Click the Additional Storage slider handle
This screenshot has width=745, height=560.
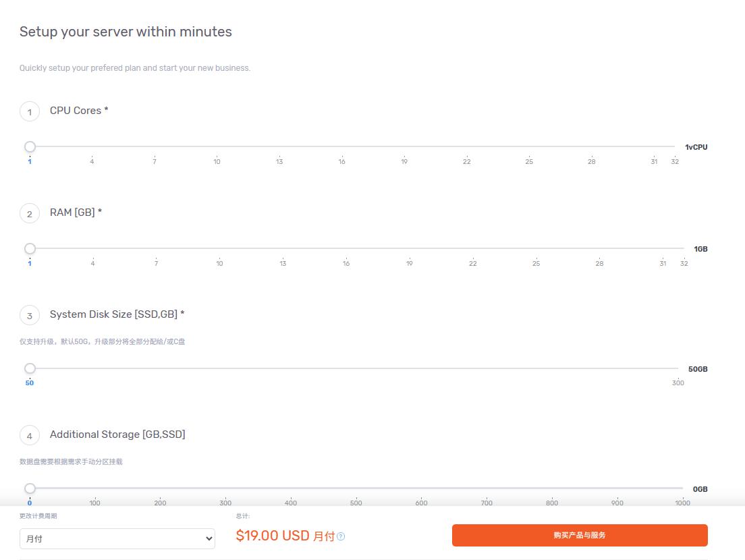30,488
